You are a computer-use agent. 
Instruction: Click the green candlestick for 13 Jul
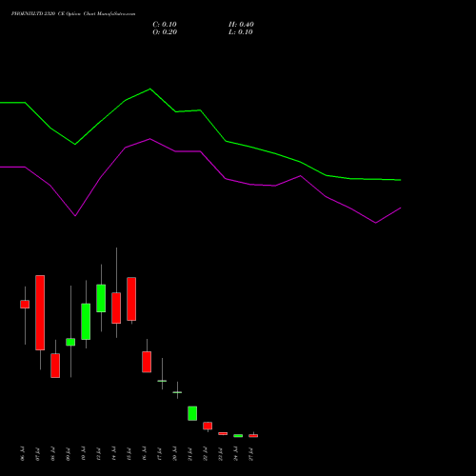pos(101,298)
